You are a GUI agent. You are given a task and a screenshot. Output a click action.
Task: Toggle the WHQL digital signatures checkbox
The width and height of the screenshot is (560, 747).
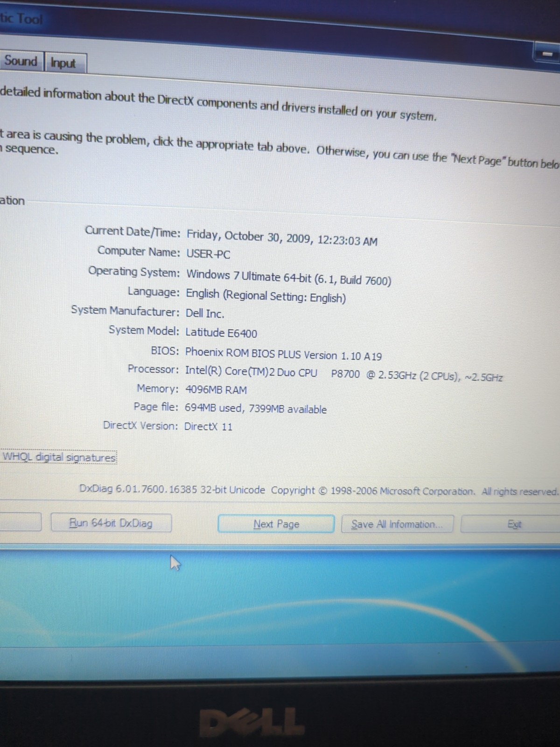tap(59, 457)
